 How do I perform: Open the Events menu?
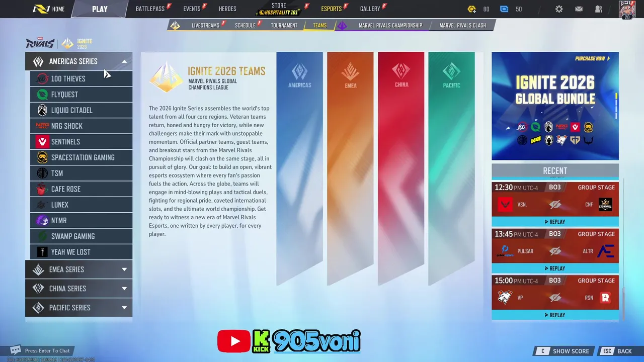click(192, 9)
